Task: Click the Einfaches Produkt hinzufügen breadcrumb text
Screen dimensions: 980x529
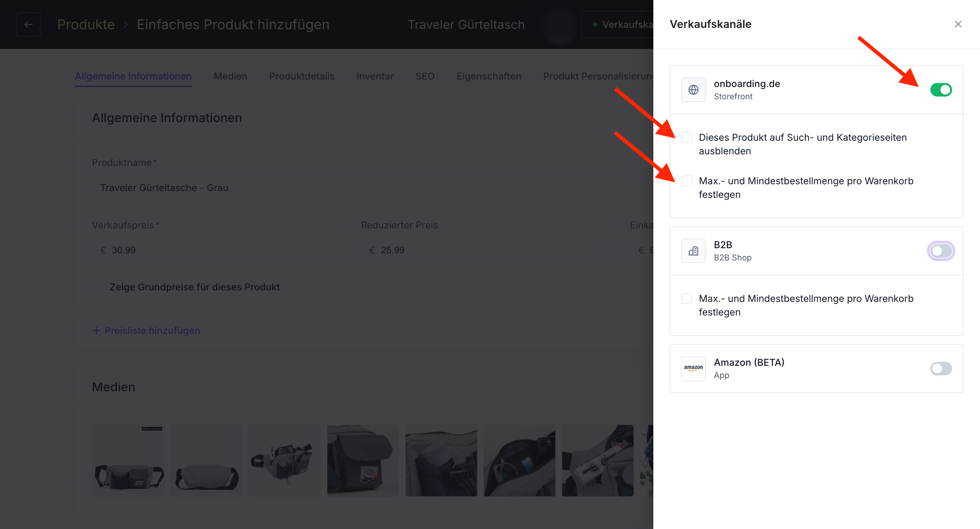Action: coord(233,24)
